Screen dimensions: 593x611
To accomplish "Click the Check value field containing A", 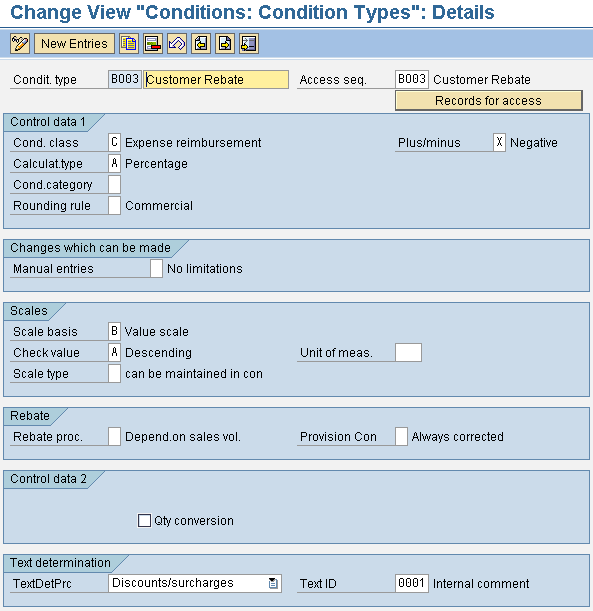I will (x=114, y=352).
